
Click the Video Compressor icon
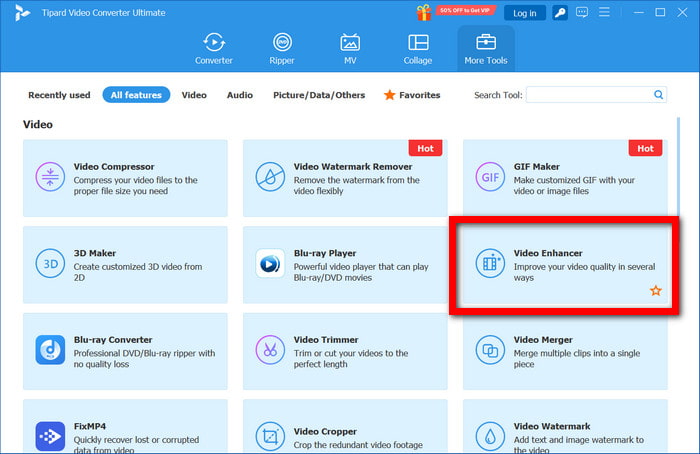(50, 177)
